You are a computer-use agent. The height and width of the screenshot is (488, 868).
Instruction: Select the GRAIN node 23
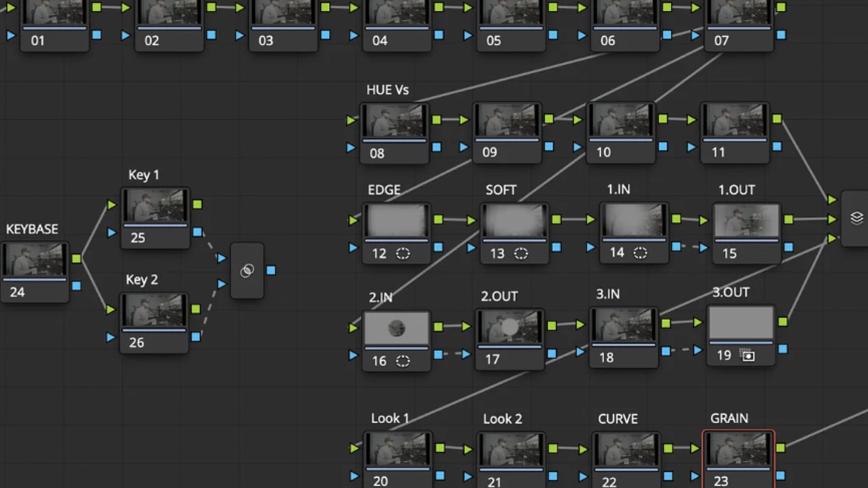(x=738, y=460)
